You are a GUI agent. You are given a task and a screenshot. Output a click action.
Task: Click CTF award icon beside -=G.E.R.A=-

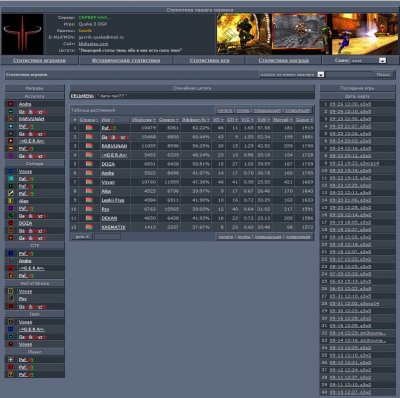[11, 268]
